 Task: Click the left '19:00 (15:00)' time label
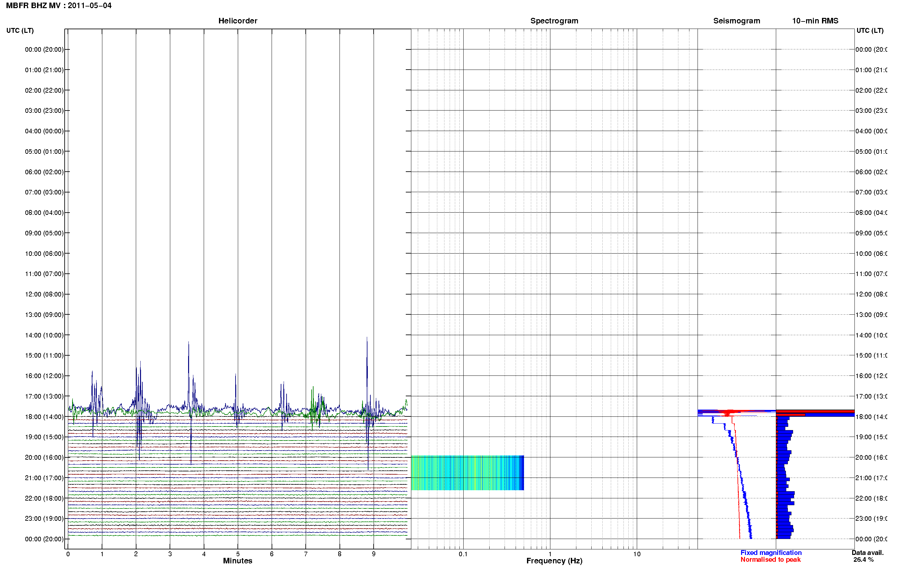44,437
